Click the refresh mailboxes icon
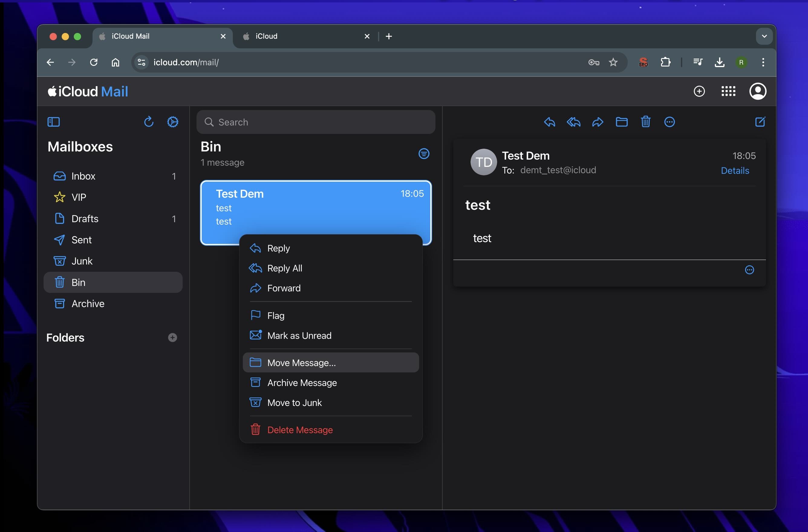 (149, 122)
